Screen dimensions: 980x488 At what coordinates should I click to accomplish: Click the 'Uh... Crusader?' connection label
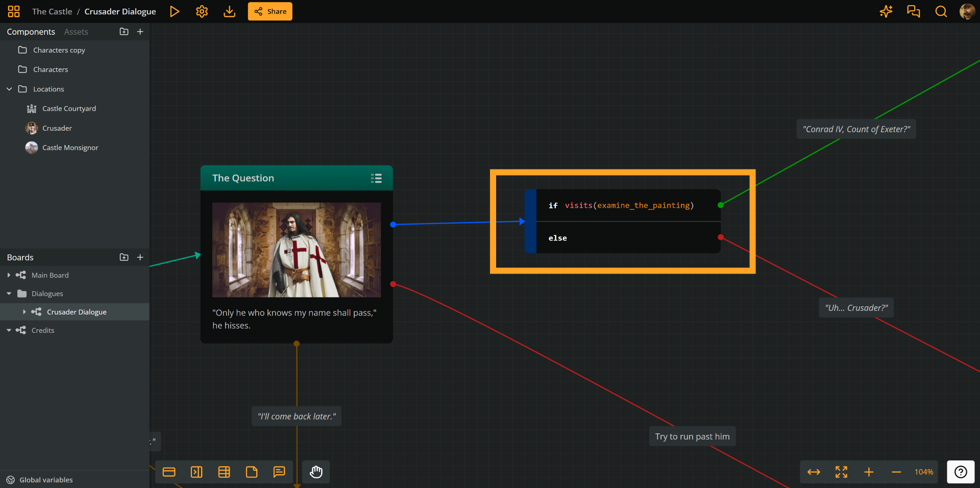(x=856, y=308)
